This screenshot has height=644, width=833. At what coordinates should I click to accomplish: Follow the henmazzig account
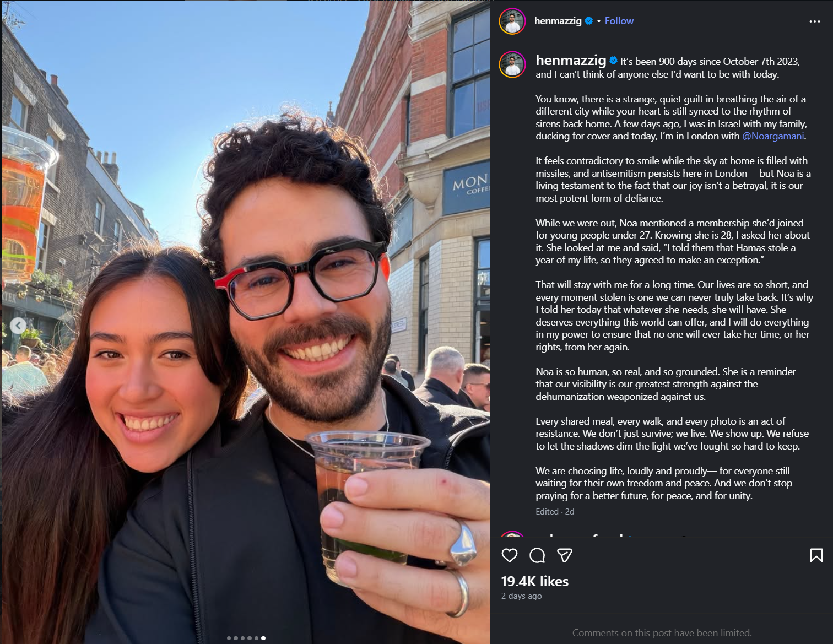619,21
